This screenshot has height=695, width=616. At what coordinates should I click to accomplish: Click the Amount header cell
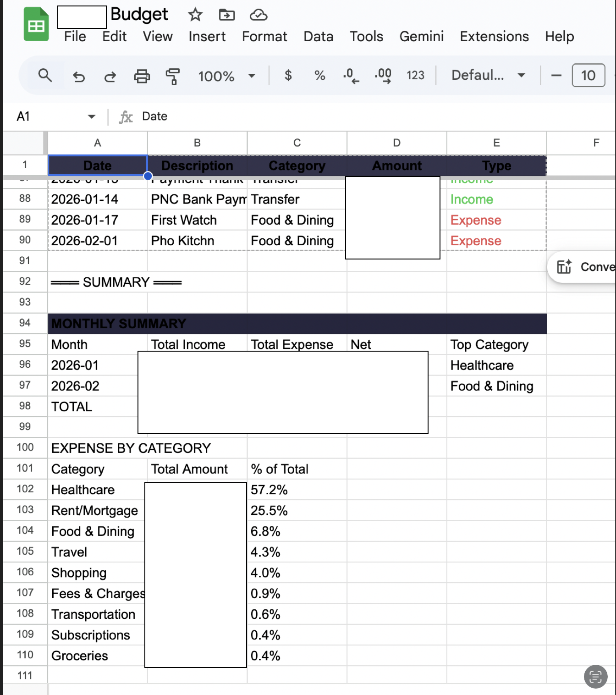(x=397, y=165)
